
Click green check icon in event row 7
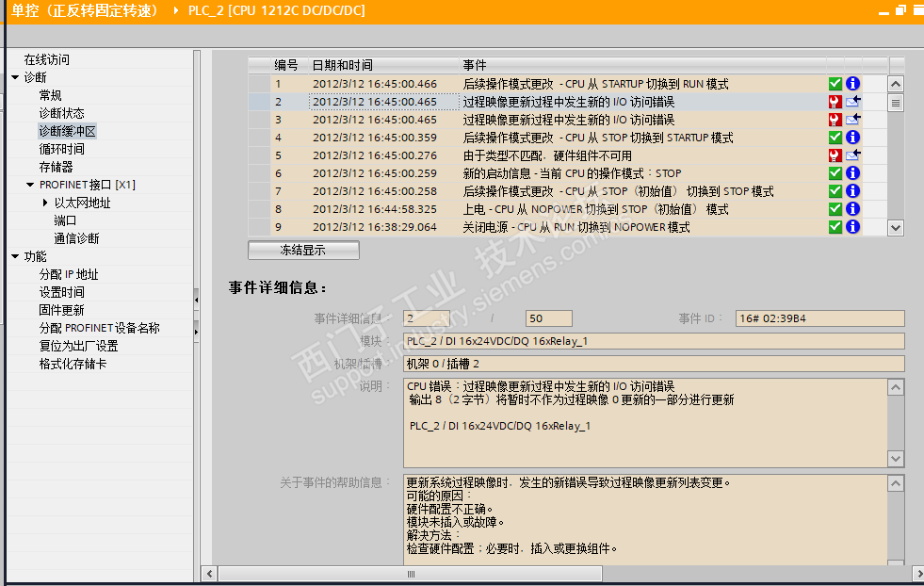tap(835, 191)
